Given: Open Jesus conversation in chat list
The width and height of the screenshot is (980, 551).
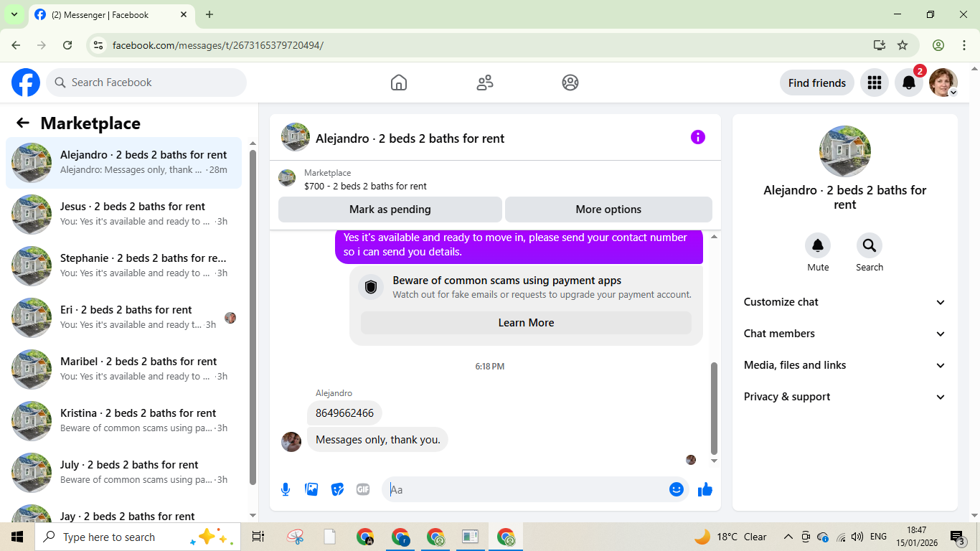Looking at the screenshot, I should click(124, 215).
